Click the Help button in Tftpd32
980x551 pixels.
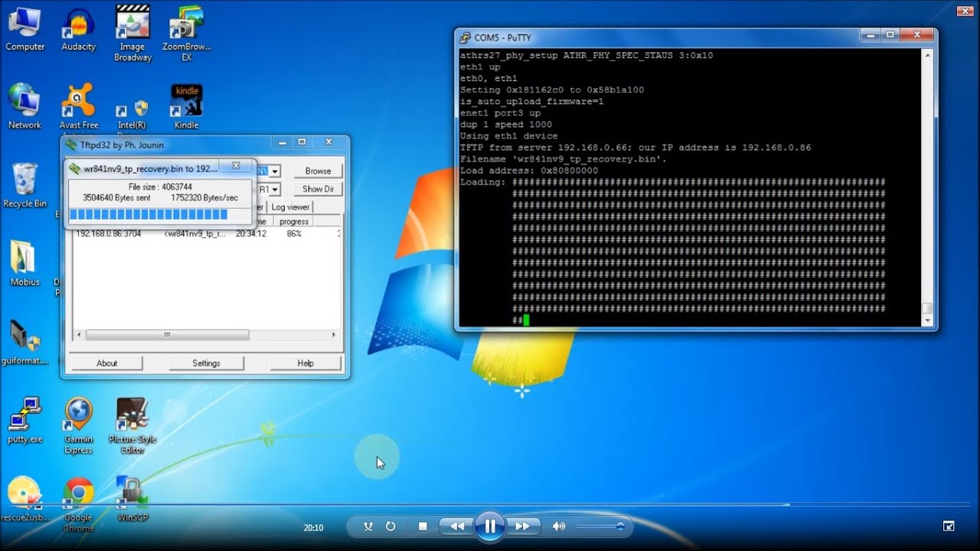pyautogui.click(x=305, y=364)
